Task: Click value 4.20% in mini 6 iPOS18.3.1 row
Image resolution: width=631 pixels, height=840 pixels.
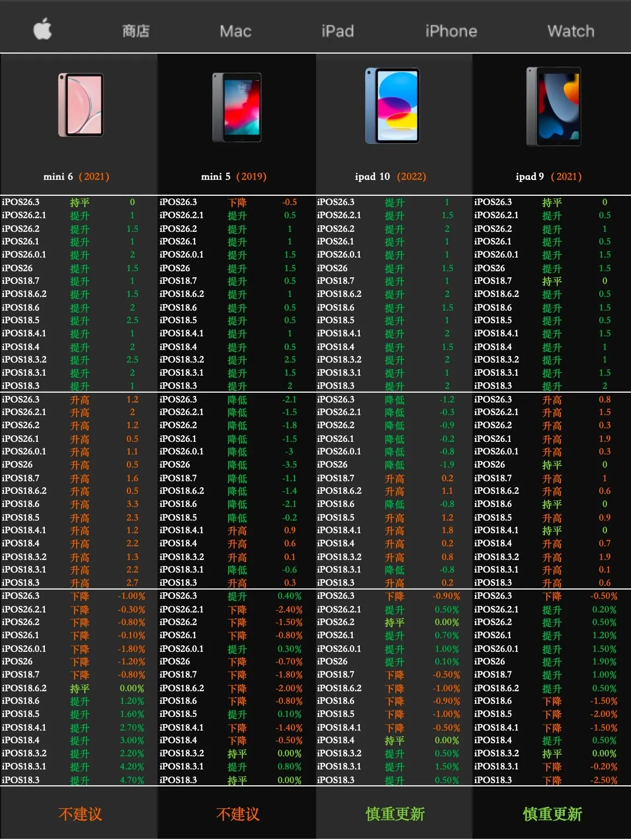Action: pos(132,767)
